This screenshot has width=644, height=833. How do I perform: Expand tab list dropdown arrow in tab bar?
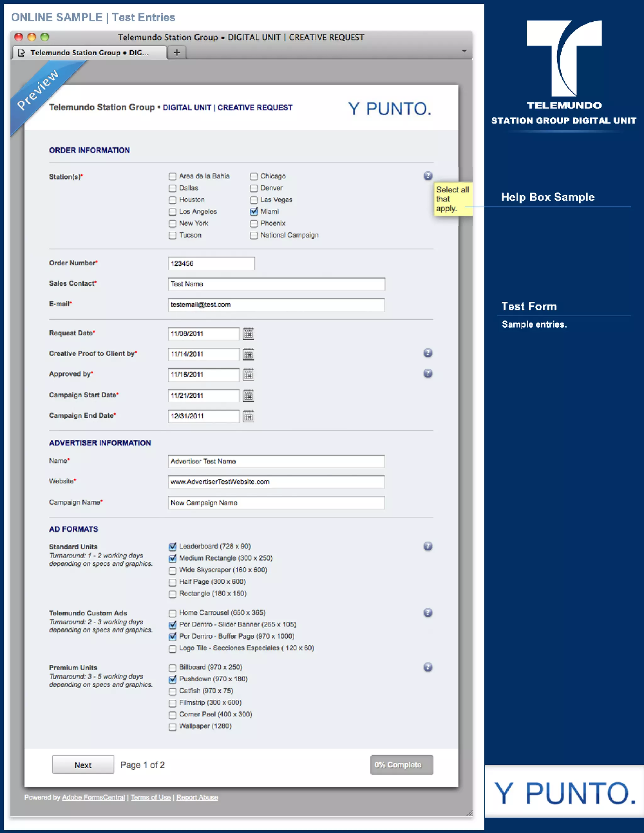click(464, 51)
